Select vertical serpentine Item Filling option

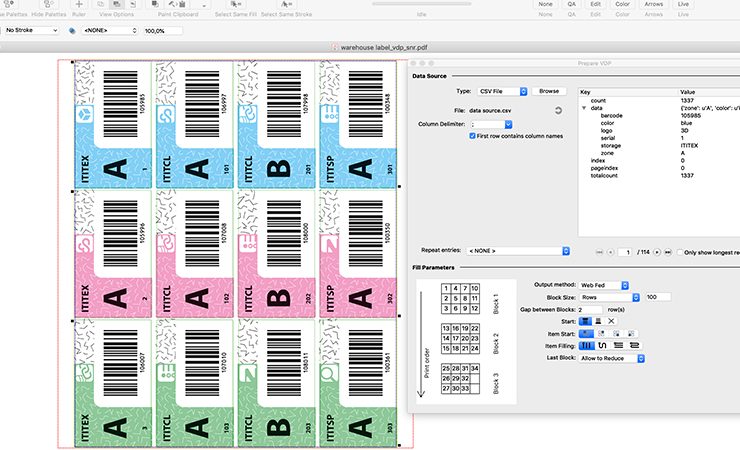pos(602,346)
